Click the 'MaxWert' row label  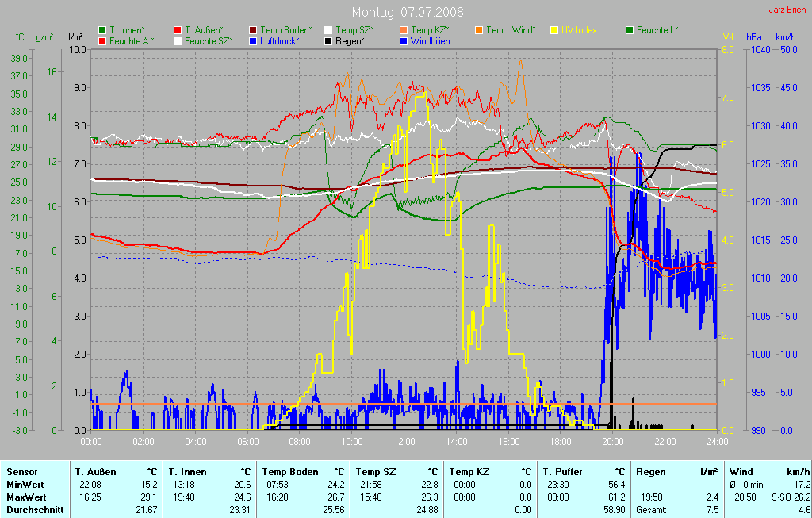click(26, 497)
